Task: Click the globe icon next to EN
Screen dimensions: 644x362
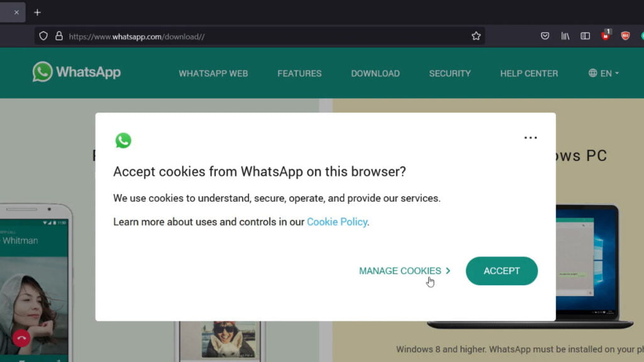Action: (592, 73)
